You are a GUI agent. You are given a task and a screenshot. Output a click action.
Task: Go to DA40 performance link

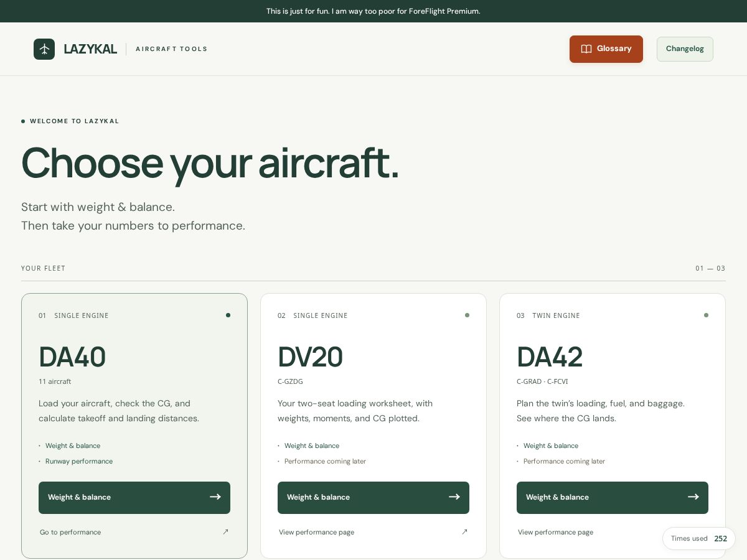pos(134,532)
